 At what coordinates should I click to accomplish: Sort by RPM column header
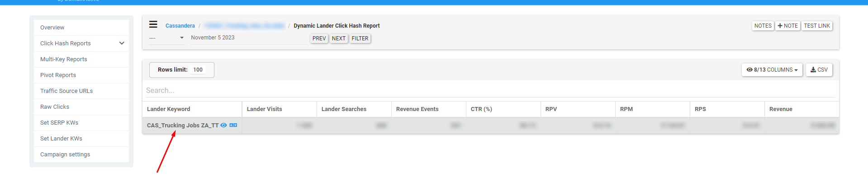point(653,109)
